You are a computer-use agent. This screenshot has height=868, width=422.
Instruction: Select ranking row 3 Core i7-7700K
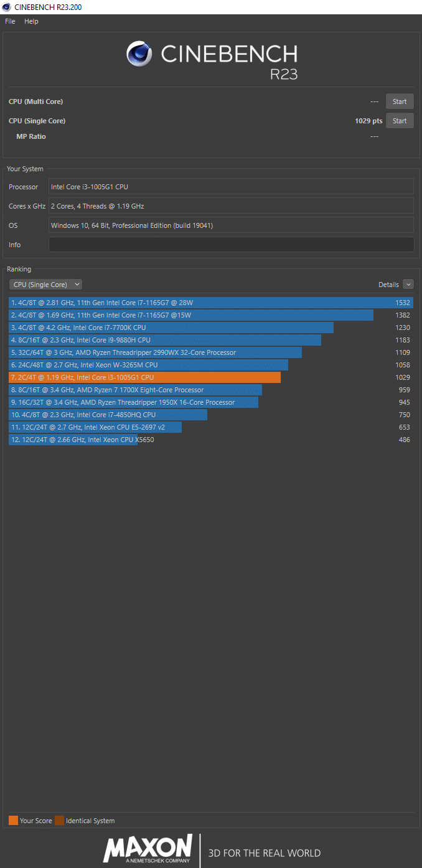tap(211, 328)
